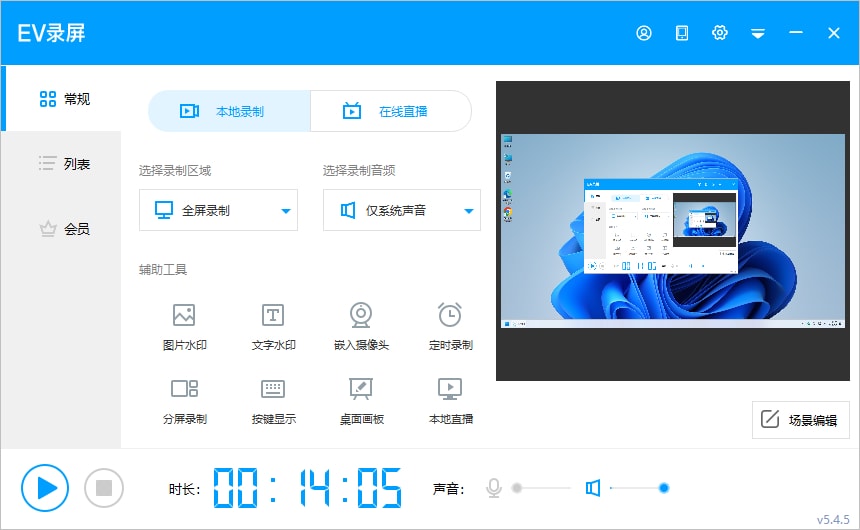Open the 文字水印 text watermark tool
This screenshot has width=860, height=530.
pos(273,316)
